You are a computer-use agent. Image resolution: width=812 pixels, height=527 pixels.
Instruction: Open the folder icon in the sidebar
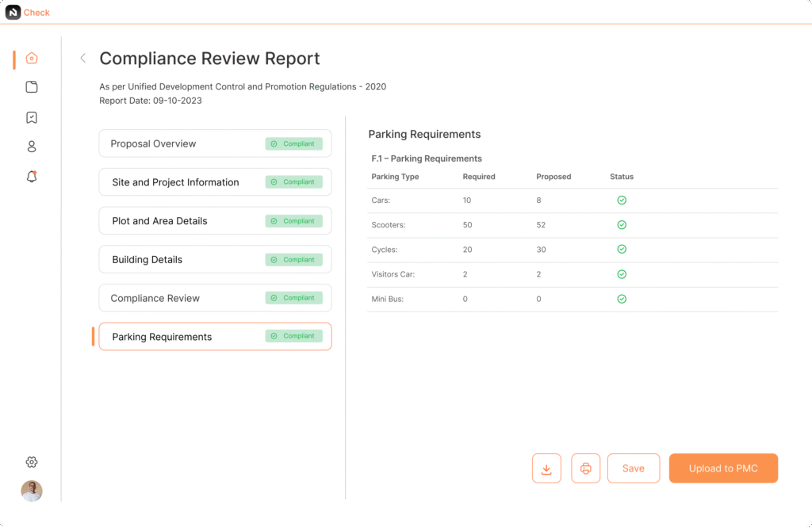pyautogui.click(x=32, y=87)
